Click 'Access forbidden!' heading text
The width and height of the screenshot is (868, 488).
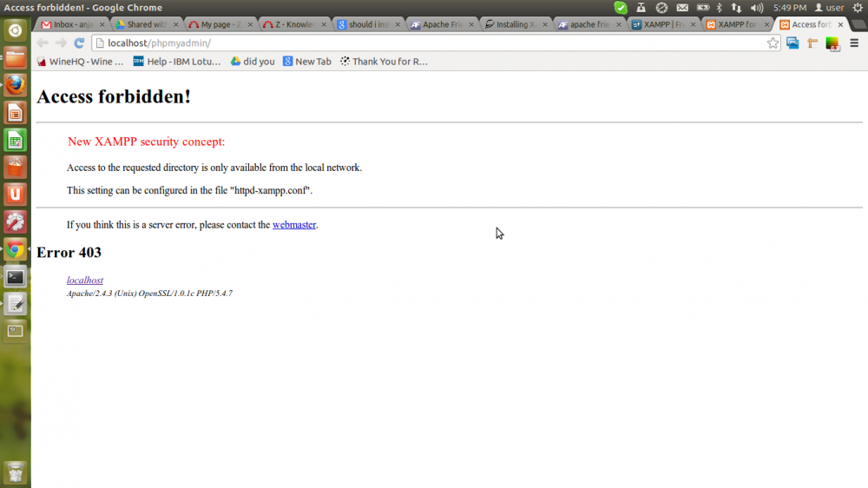[x=114, y=96]
